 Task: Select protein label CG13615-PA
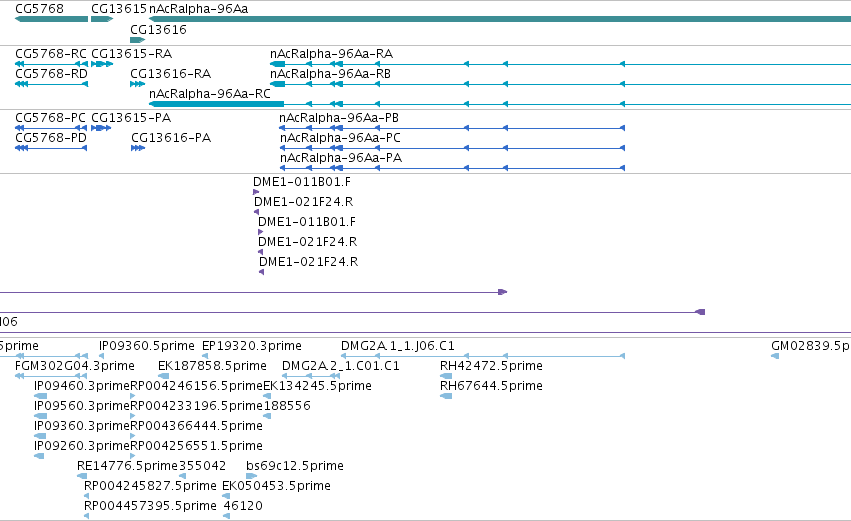[131, 118]
